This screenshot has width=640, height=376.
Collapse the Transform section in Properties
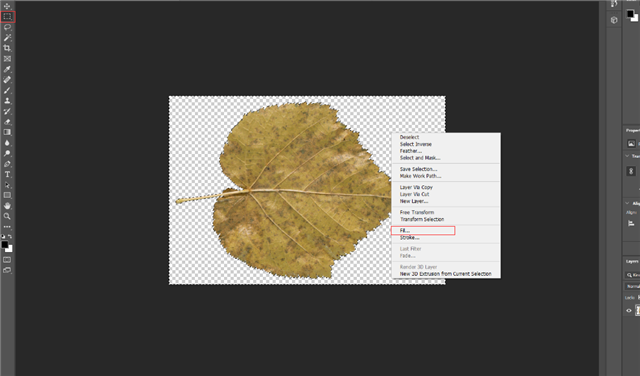point(628,156)
